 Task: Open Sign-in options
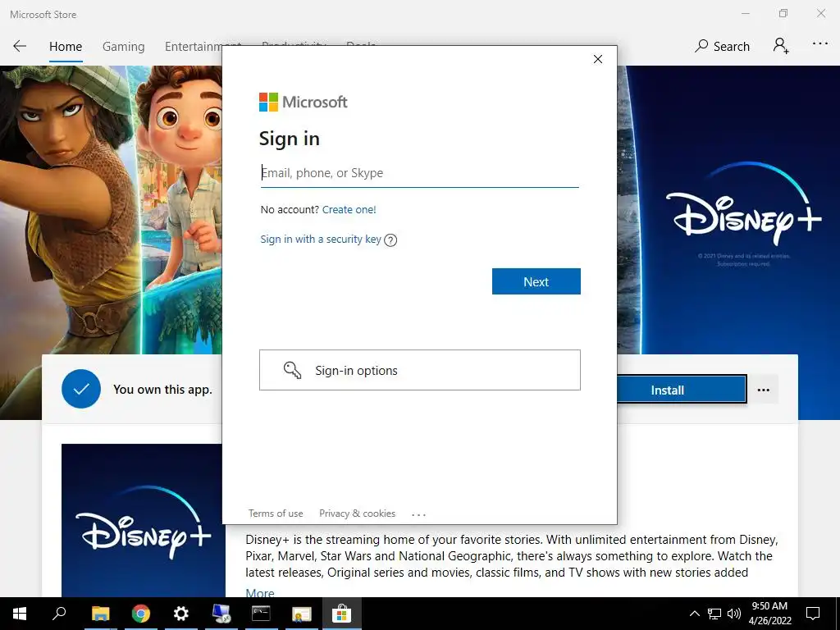pyautogui.click(x=420, y=370)
